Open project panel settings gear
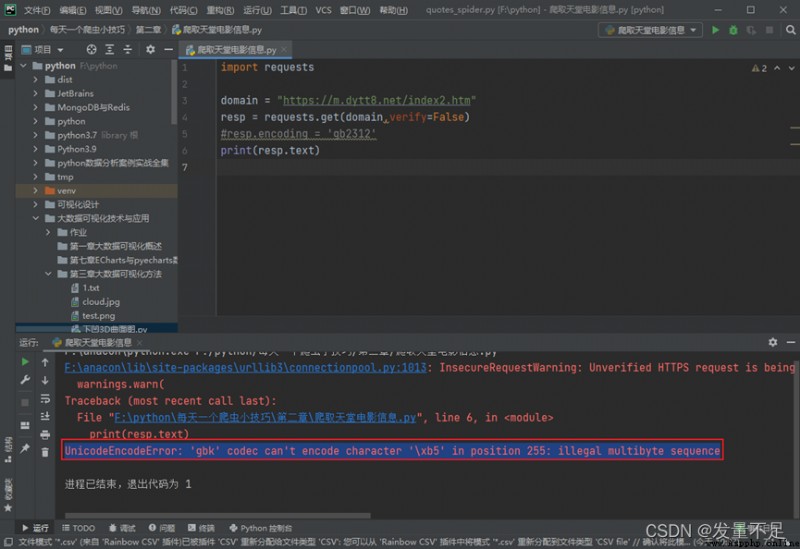800x549 pixels. [150, 49]
